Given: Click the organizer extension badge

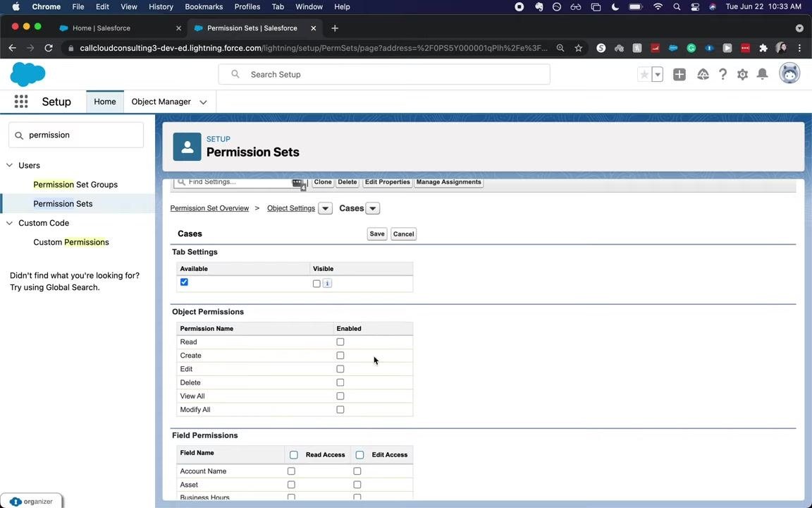Looking at the screenshot, I should pyautogui.click(x=31, y=501).
